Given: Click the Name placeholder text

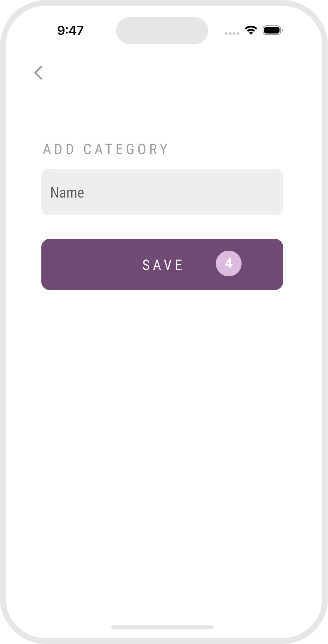Looking at the screenshot, I should (67, 193).
